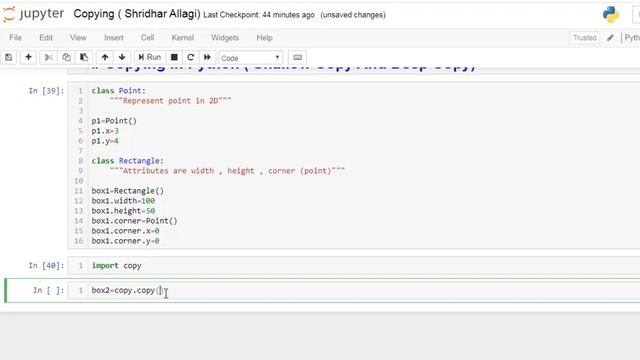640x360 pixels.
Task: Click the empty In [ ]: cell prompt
Action: (49, 291)
